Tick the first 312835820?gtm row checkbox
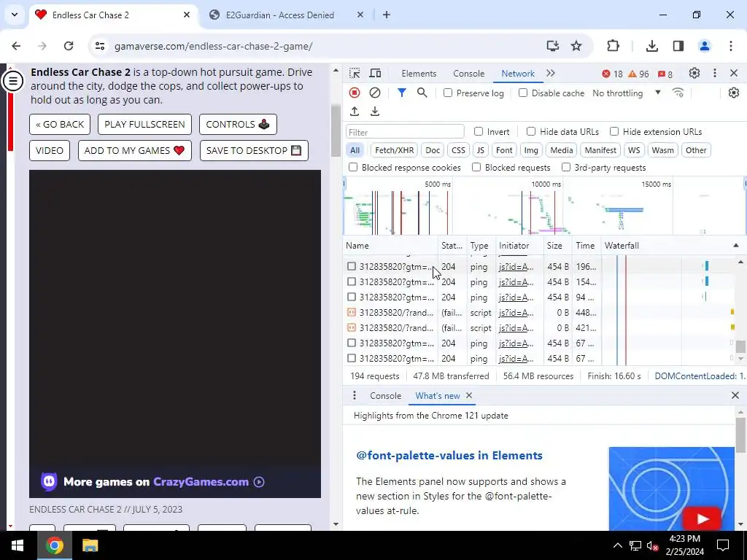The height and width of the screenshot is (560, 747). pyautogui.click(x=352, y=266)
